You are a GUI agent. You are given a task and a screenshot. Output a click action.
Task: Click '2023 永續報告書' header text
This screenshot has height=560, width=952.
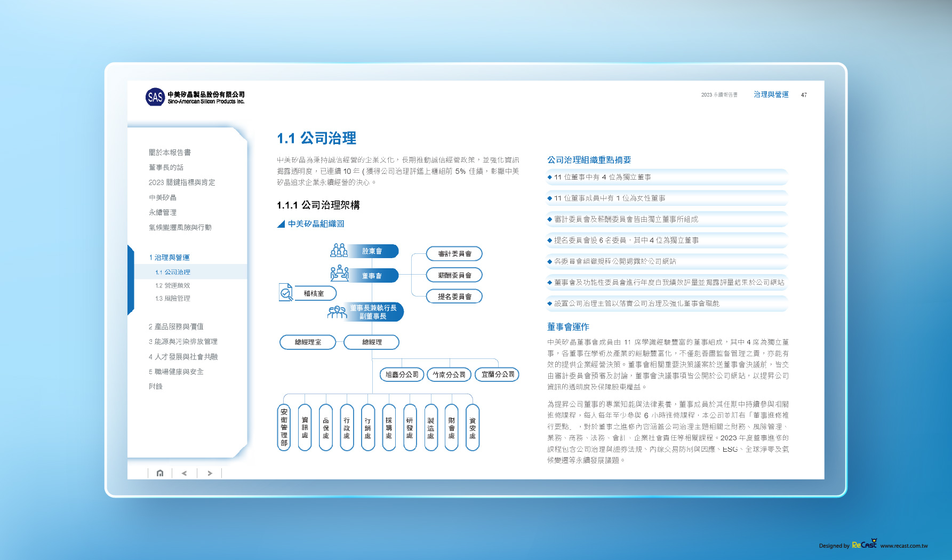(719, 95)
